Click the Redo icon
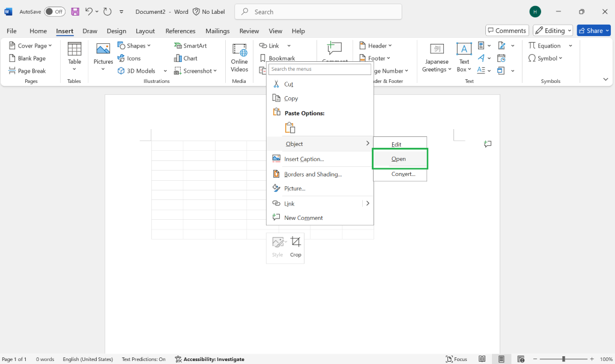 pyautogui.click(x=108, y=12)
